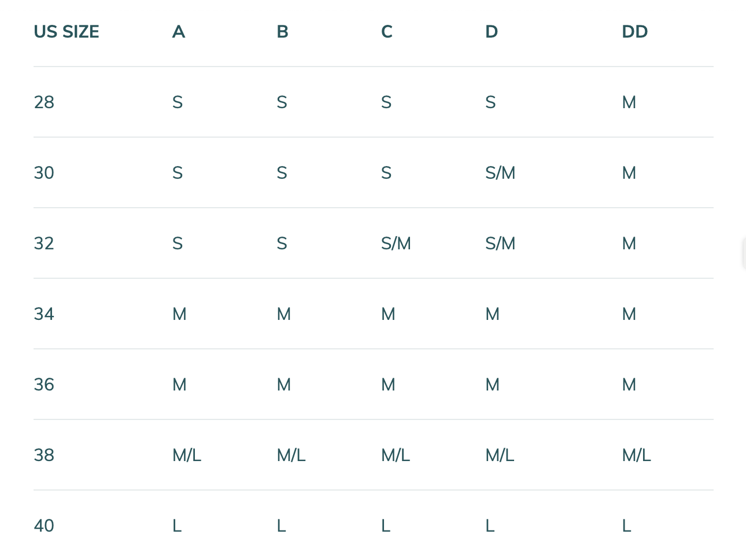This screenshot has width=746, height=560.
Task: Click the L cell for size 40 A
Action: click(x=177, y=526)
